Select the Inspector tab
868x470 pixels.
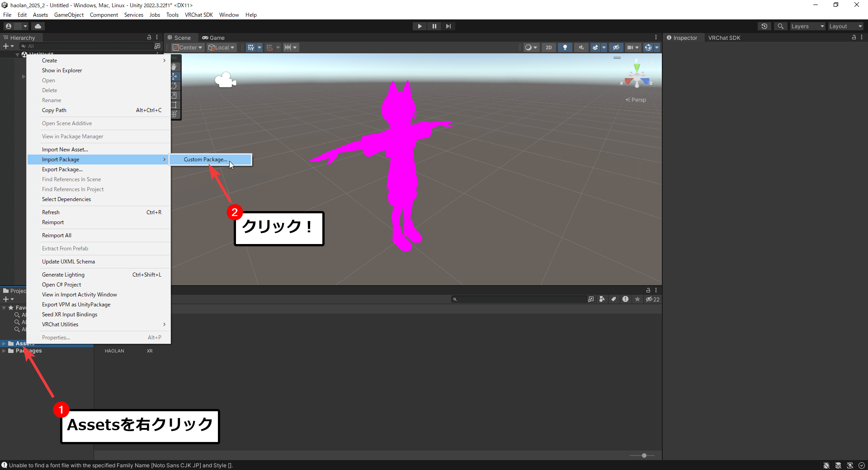pyautogui.click(x=682, y=38)
